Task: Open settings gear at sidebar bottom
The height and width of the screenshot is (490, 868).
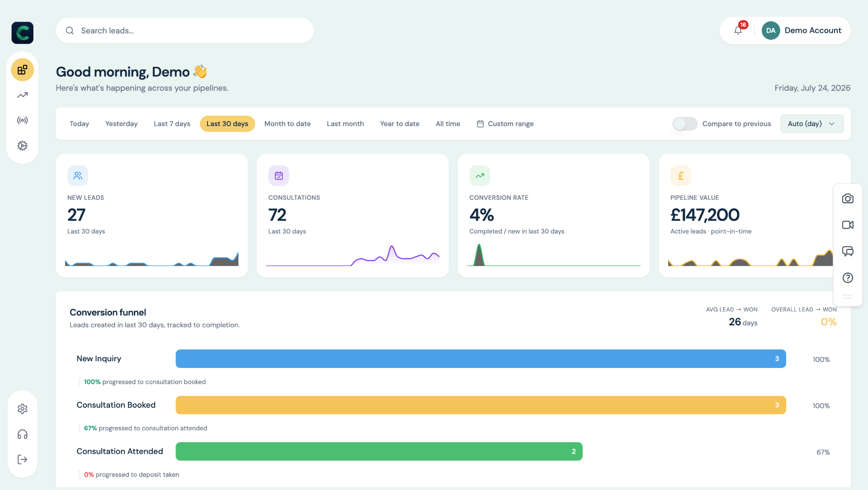Action: [x=23, y=409]
